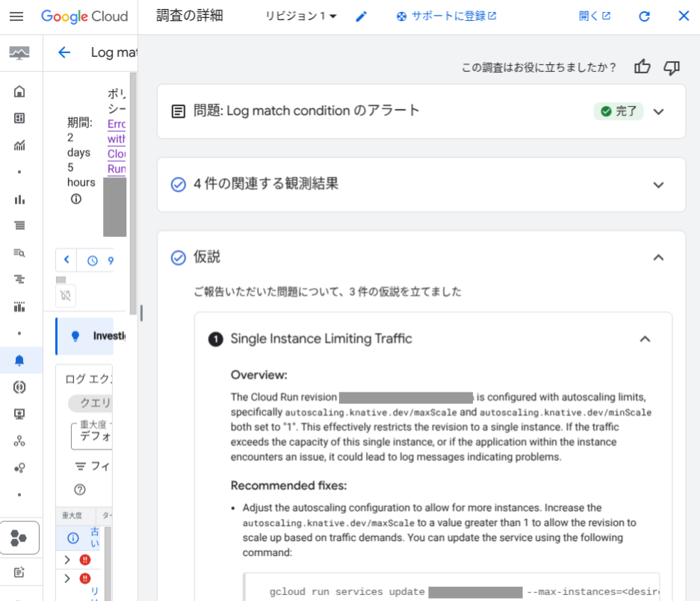Open the Groups dots icon in sidebar

[x=19, y=468]
